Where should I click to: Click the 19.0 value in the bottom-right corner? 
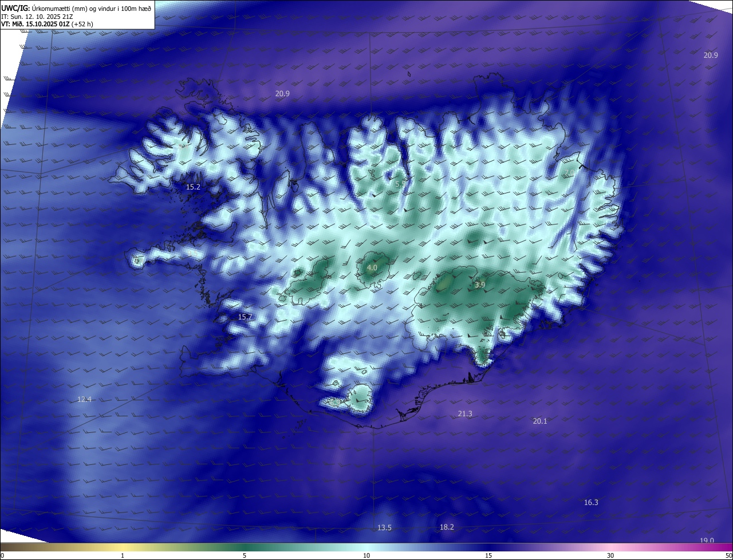coord(707,541)
